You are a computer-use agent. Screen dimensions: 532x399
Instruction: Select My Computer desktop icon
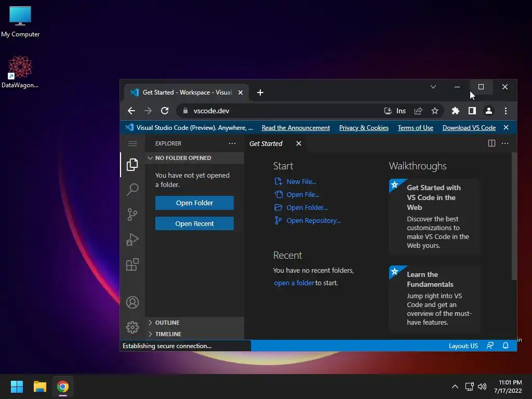tap(20, 22)
